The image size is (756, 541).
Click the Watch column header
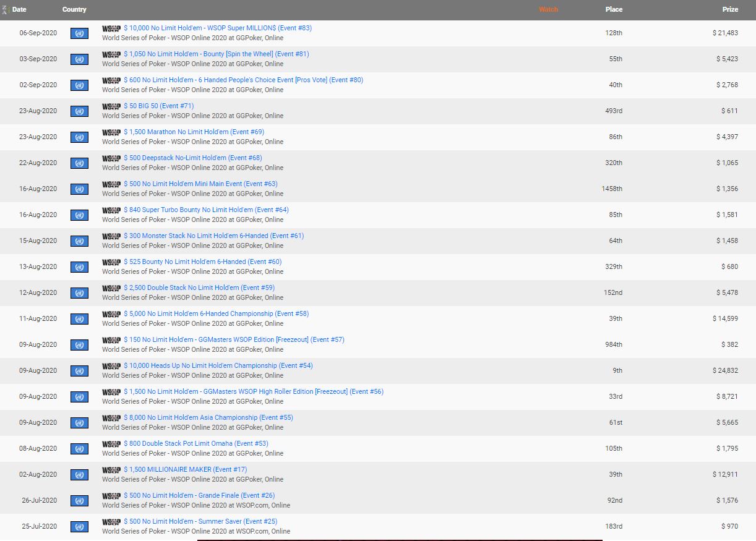point(548,10)
